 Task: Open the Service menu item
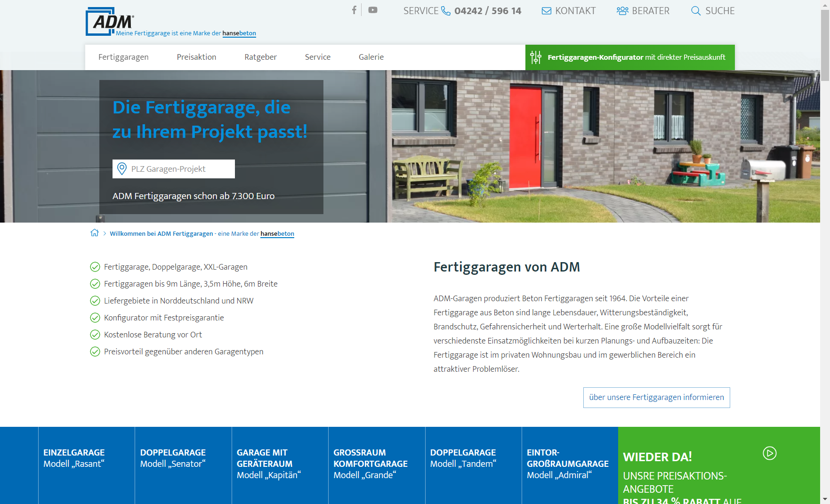click(x=318, y=57)
